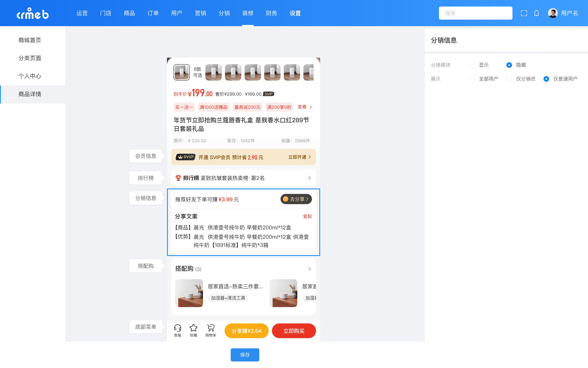Click the 收藏 star icon
Screen dimensions: 588x368
click(x=193, y=328)
